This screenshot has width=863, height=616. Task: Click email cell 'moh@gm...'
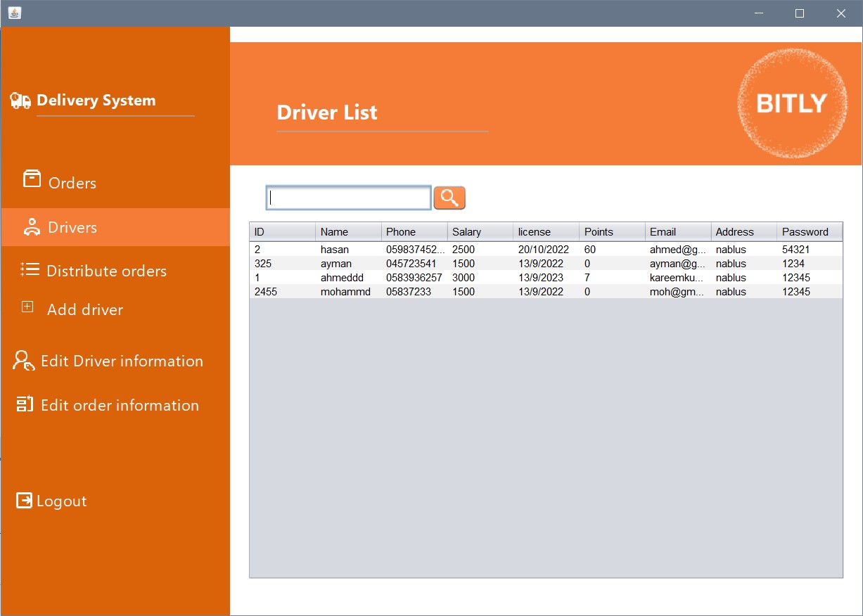pyautogui.click(x=678, y=292)
